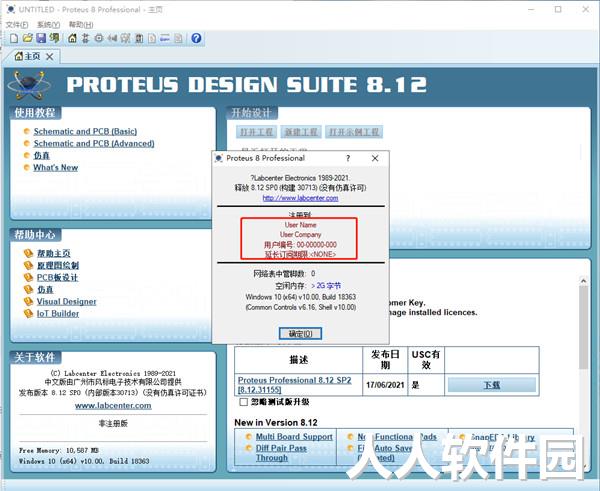Open the 原理图绘制 help link
600x491 pixels.
click(58, 265)
